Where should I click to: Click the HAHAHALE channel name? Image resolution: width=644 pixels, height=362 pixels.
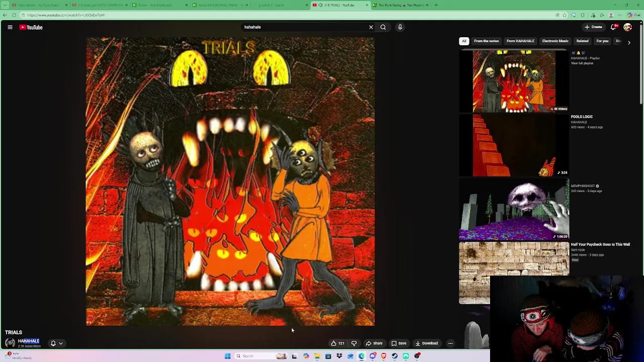pyautogui.click(x=29, y=341)
